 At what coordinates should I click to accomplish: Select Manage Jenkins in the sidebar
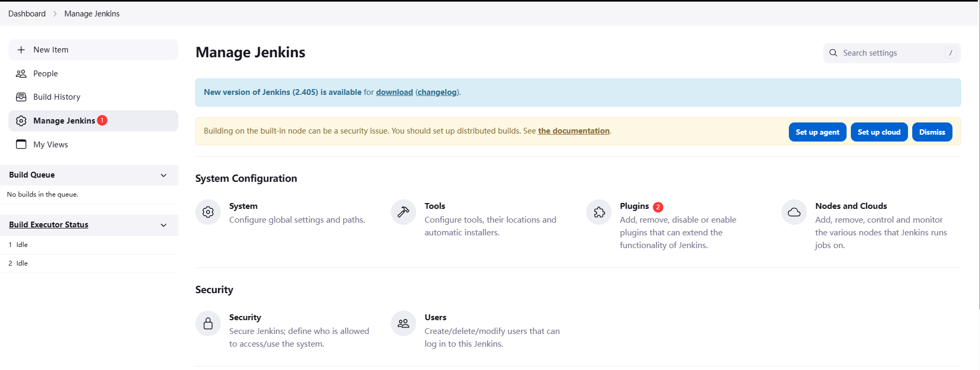(93, 121)
